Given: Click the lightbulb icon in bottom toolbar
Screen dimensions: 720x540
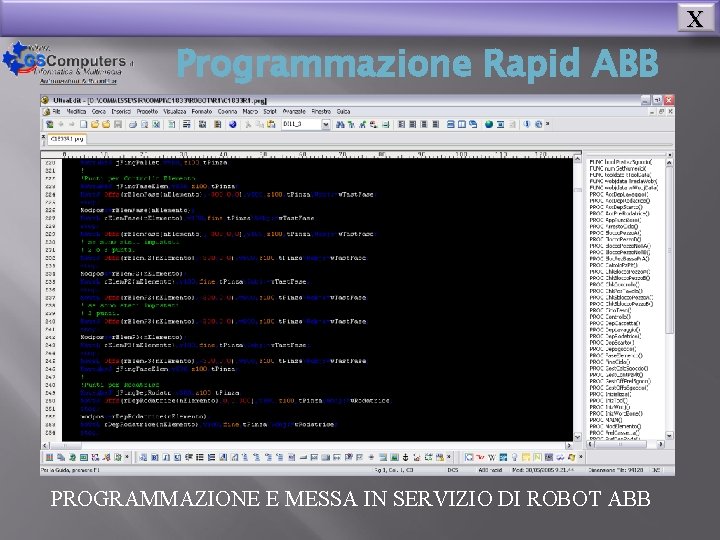Looking at the screenshot, I should point(514,457).
